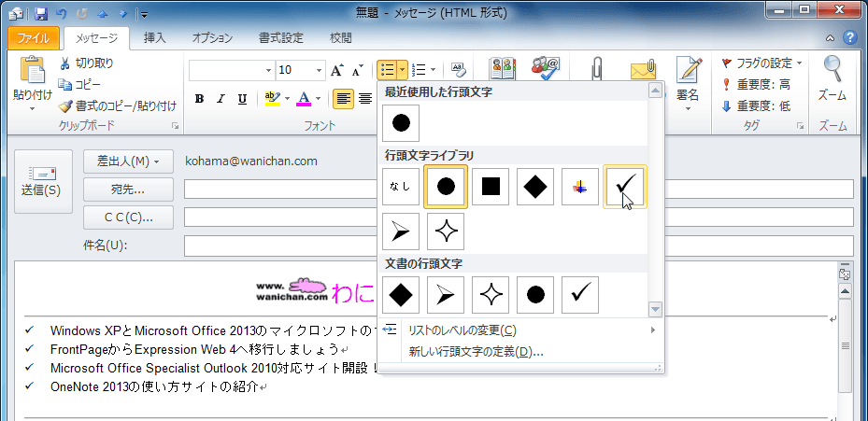The image size is (868, 421).
Task: Click the CC button
Action: tap(128, 218)
